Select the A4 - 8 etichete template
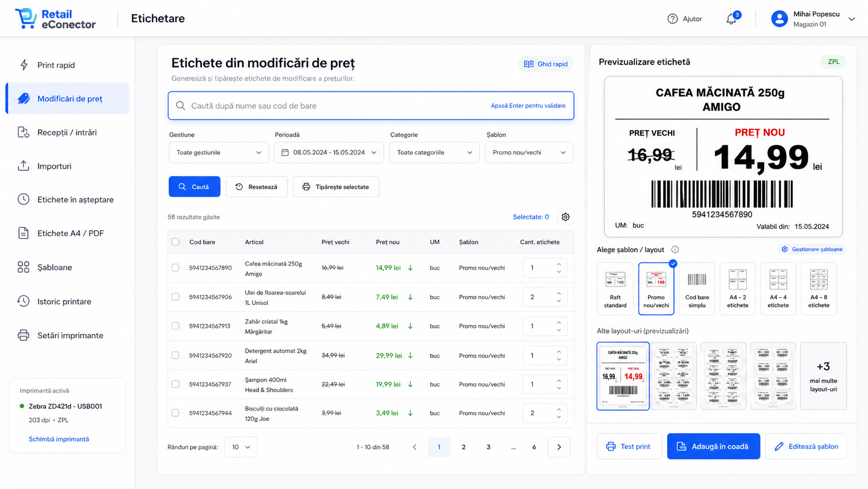This screenshot has width=868, height=489. click(819, 288)
